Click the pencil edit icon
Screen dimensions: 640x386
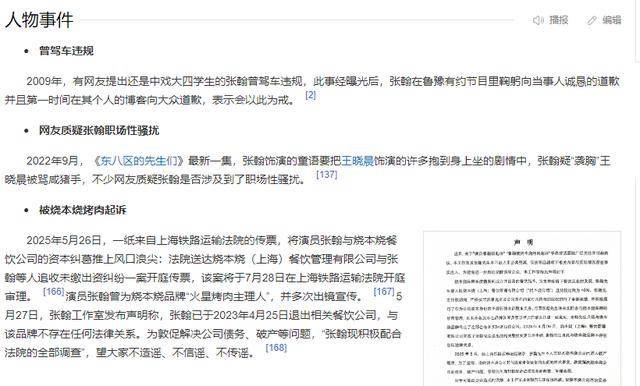[x=592, y=20]
